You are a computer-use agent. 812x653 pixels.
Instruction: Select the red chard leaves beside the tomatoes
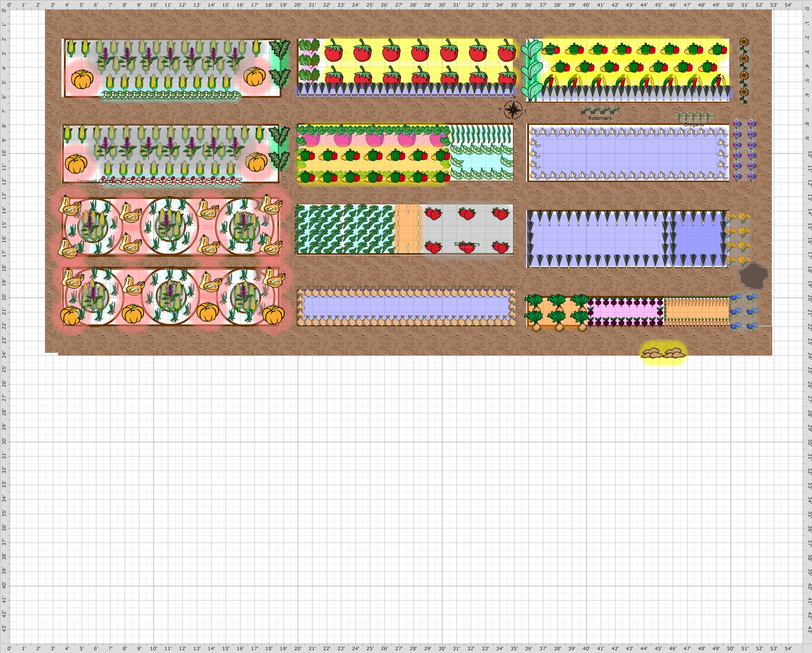(309, 61)
